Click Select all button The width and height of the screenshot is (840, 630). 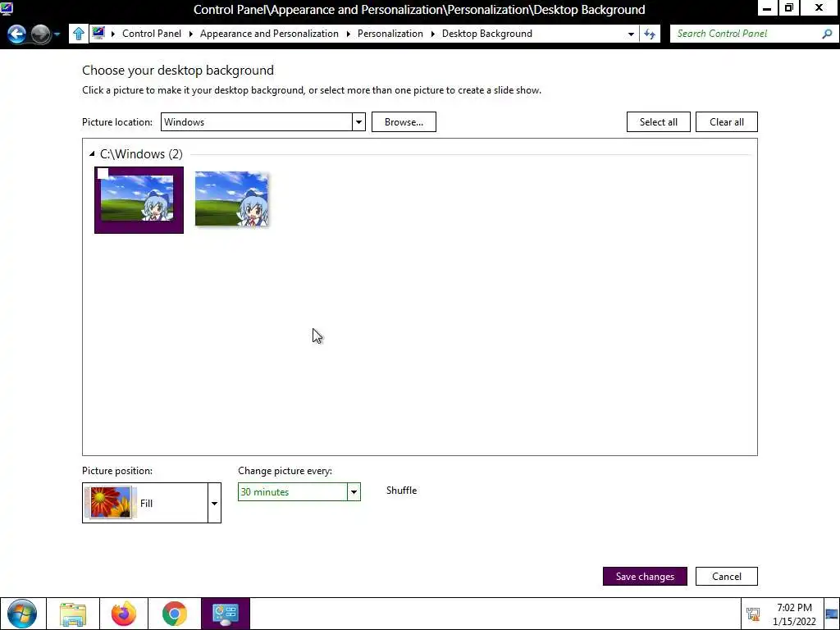[659, 122]
